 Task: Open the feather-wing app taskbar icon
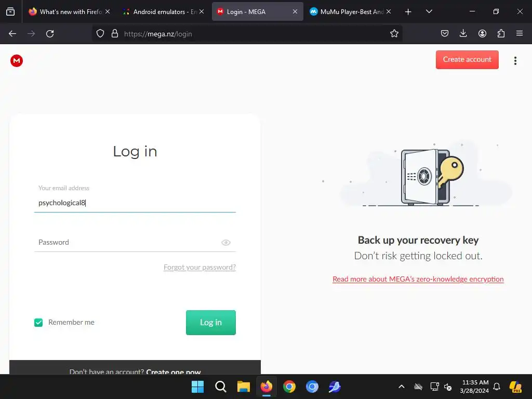(x=335, y=387)
